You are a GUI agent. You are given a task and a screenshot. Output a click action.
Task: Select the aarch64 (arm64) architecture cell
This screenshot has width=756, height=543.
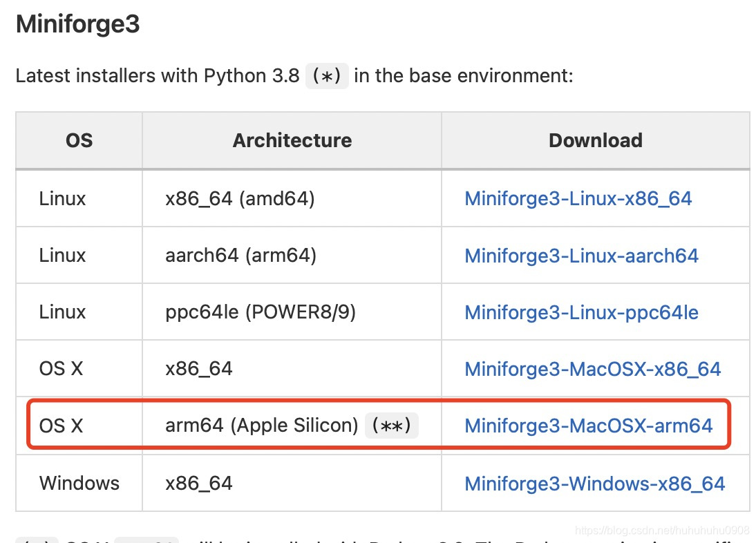coord(240,256)
